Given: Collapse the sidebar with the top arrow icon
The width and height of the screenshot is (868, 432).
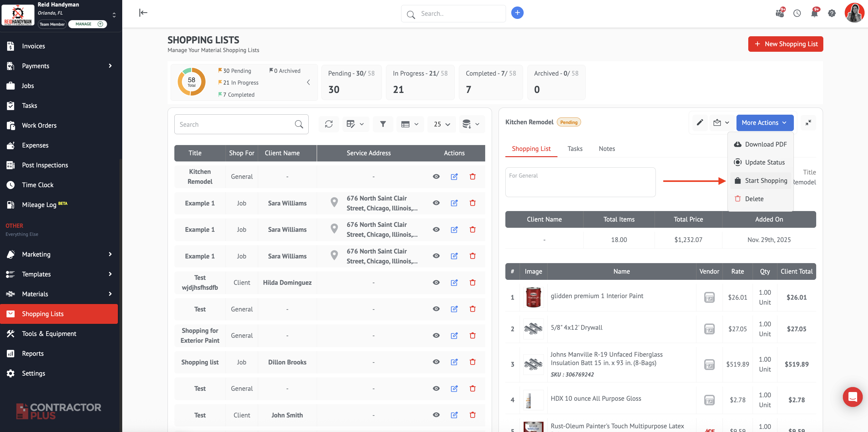Looking at the screenshot, I should tap(143, 13).
